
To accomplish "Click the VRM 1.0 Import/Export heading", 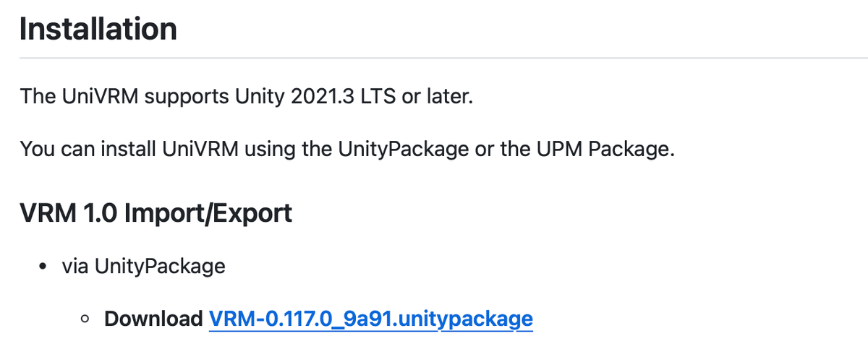I will 156,213.
